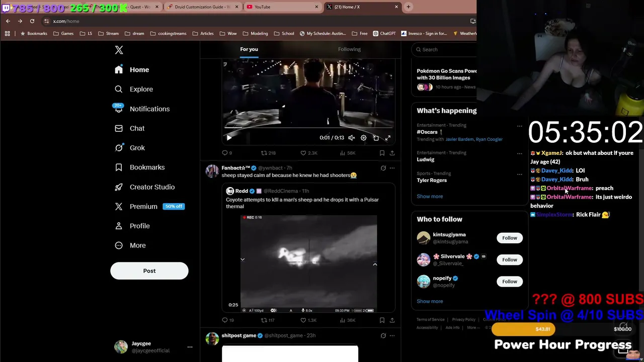Viewport: 644px width, 362px height.
Task: Open more options for Tyler Rogers trend
Action: (x=520, y=174)
